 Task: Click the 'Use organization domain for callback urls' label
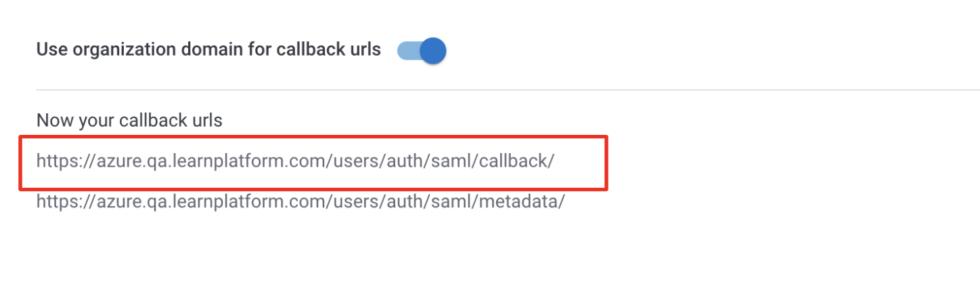point(208,49)
